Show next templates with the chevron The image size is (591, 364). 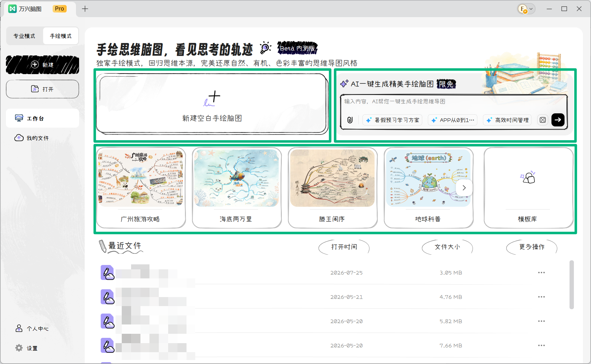(464, 188)
